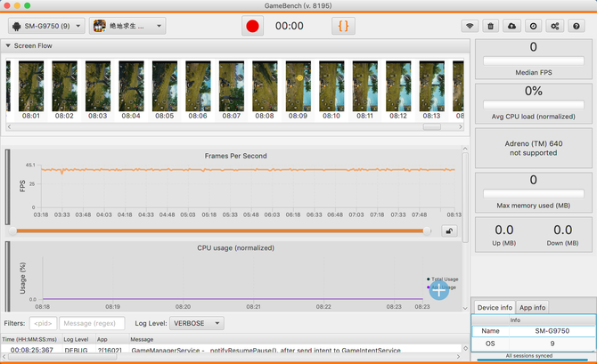597x364 pixels.
Task: Click the Log Level column header
Action: (76, 339)
